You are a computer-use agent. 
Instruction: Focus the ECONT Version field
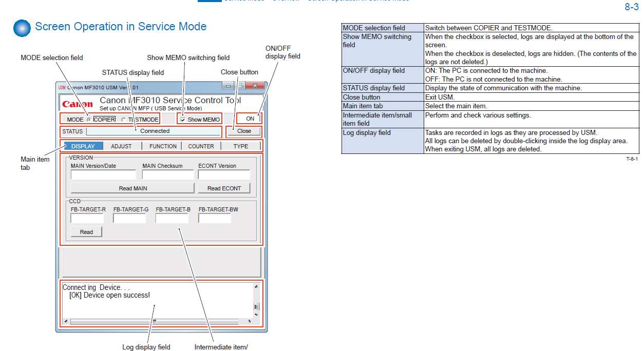point(224,174)
